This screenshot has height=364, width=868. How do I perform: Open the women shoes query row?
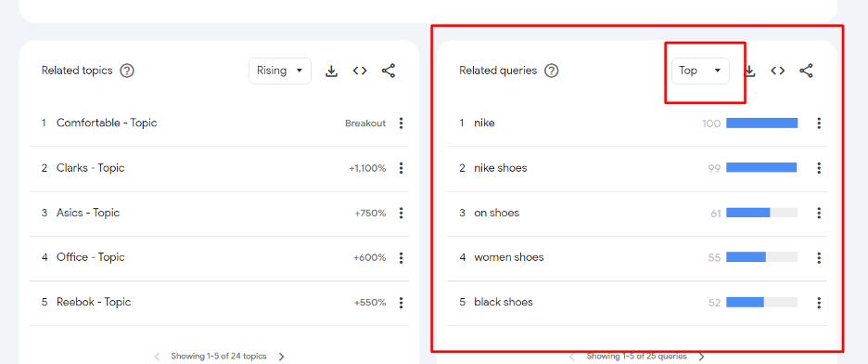point(636,257)
